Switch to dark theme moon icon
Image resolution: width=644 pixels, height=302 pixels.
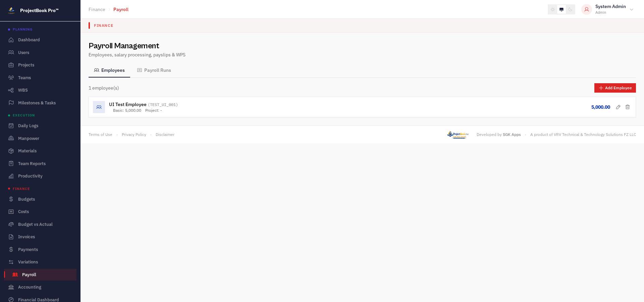coord(570,9)
